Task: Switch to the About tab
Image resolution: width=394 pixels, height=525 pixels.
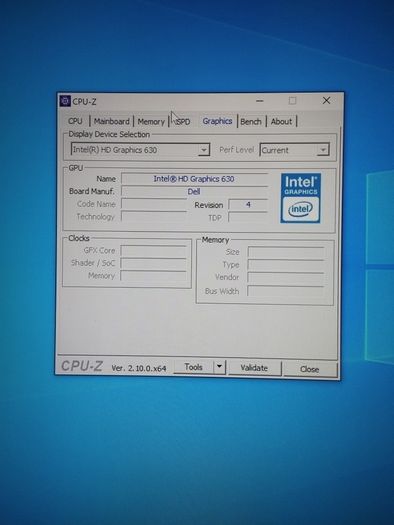Action: pyautogui.click(x=281, y=122)
